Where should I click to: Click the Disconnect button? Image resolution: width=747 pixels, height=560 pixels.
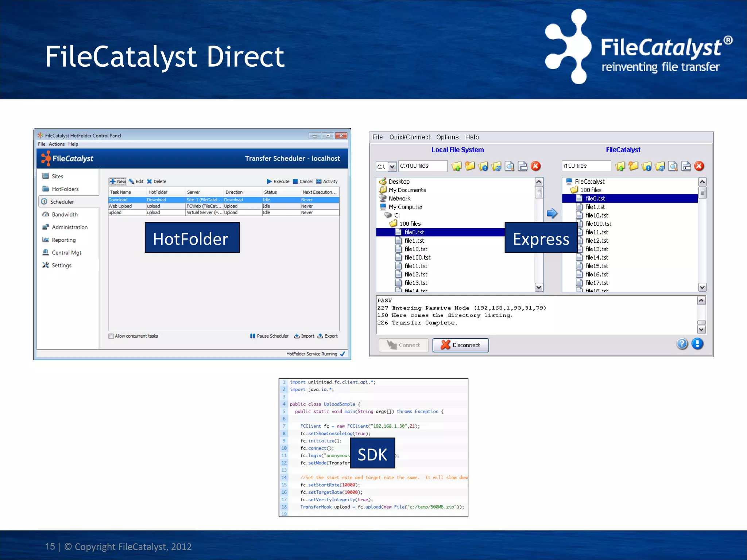461,345
